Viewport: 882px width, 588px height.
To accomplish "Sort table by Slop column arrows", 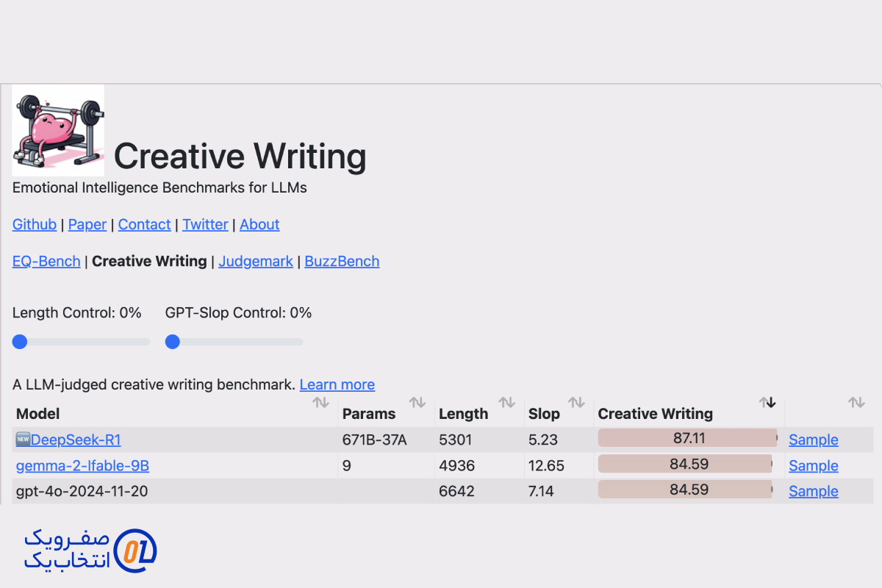I will coord(577,402).
